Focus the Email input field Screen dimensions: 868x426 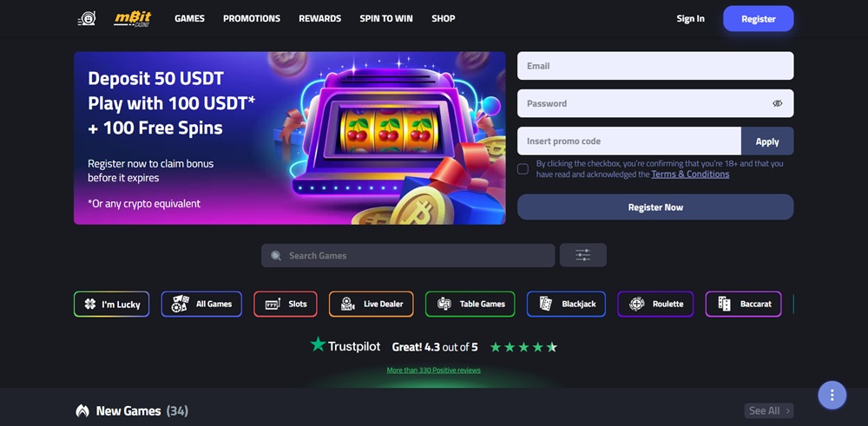pos(655,66)
